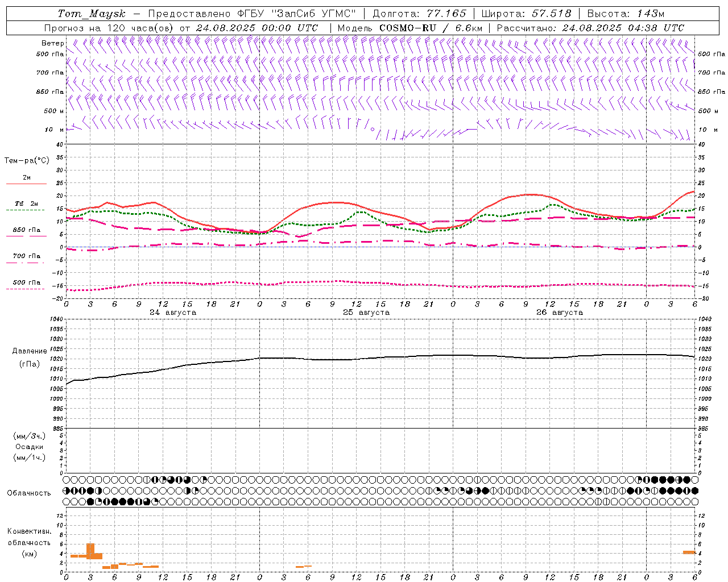Click the 24 августа date label
The image size is (728, 582).
[x=173, y=313]
